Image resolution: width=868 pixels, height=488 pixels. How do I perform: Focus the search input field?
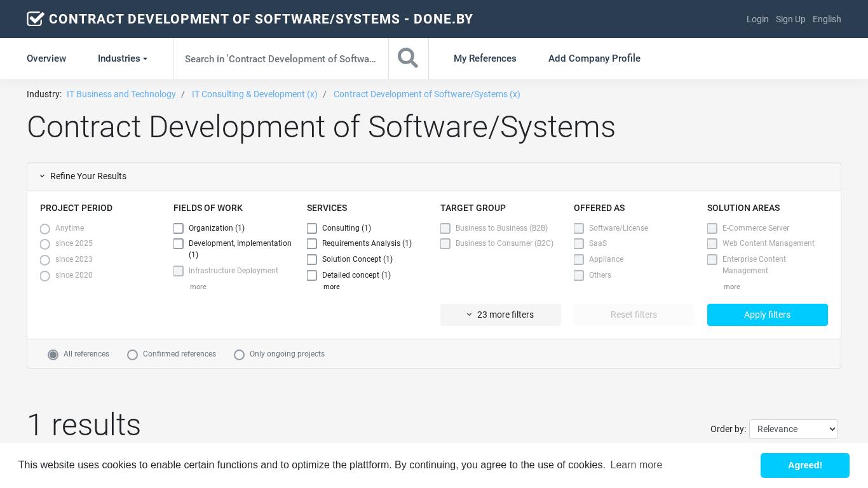[x=280, y=58]
